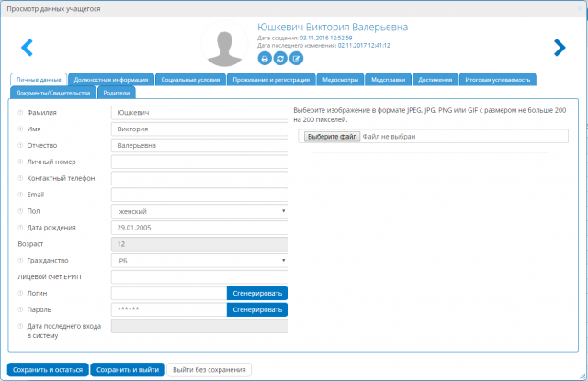The width and height of the screenshot is (588, 381).
Task: Switch to Личные данные tab
Action: tap(39, 80)
